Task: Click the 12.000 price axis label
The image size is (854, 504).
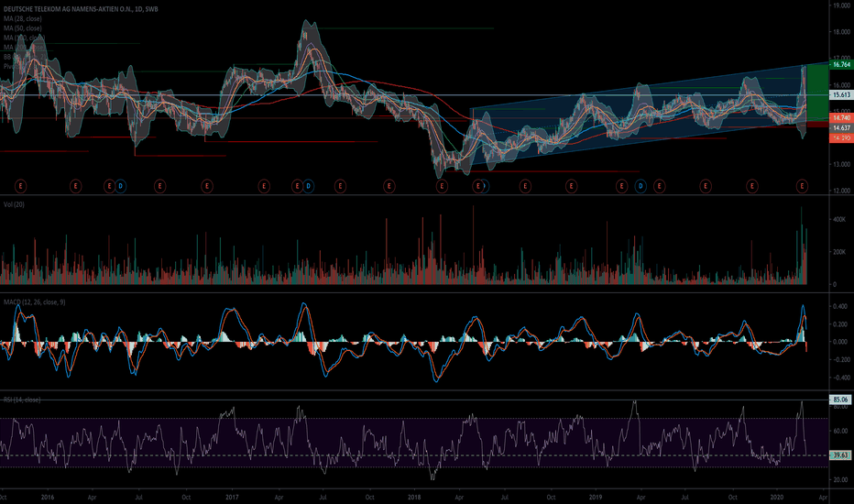Action: 841,191
